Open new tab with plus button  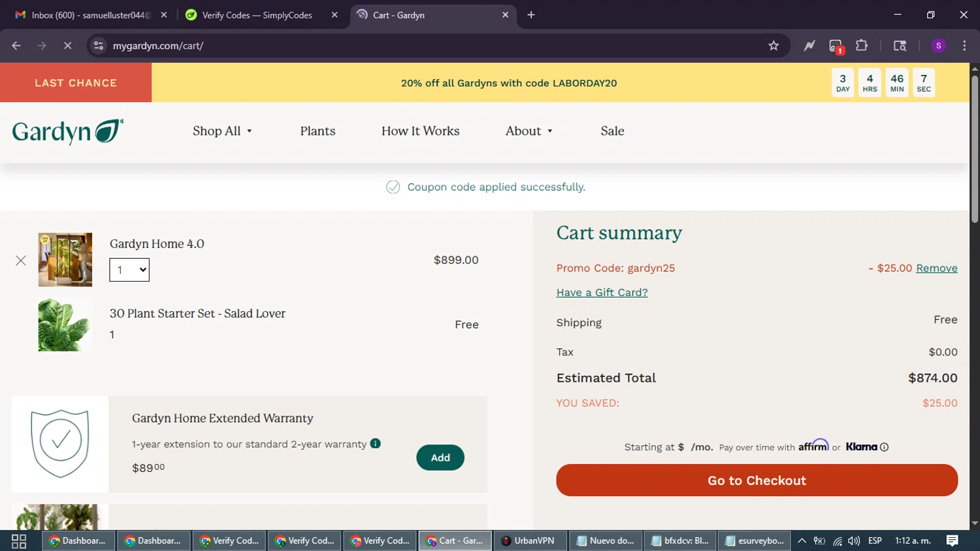(531, 15)
